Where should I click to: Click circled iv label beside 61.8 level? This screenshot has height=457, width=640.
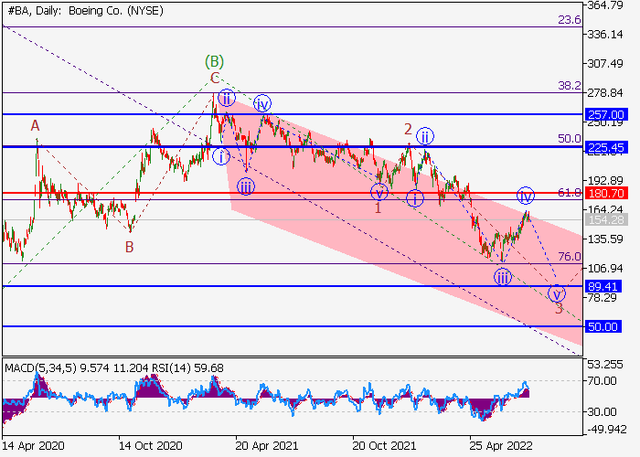point(525,196)
